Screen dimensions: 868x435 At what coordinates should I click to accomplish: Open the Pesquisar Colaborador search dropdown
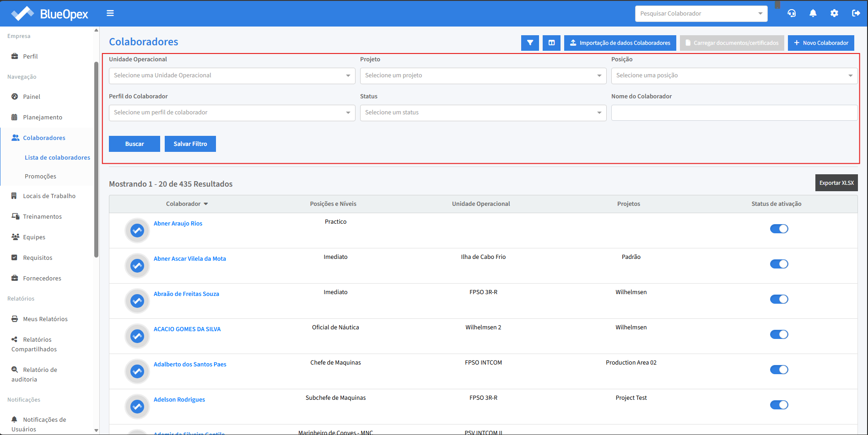(701, 14)
